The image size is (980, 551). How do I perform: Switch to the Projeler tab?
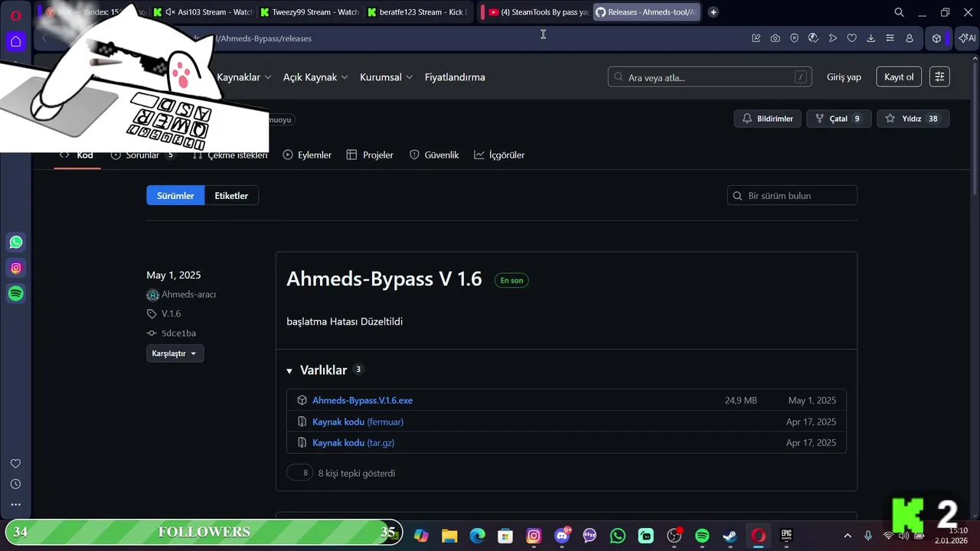click(370, 155)
